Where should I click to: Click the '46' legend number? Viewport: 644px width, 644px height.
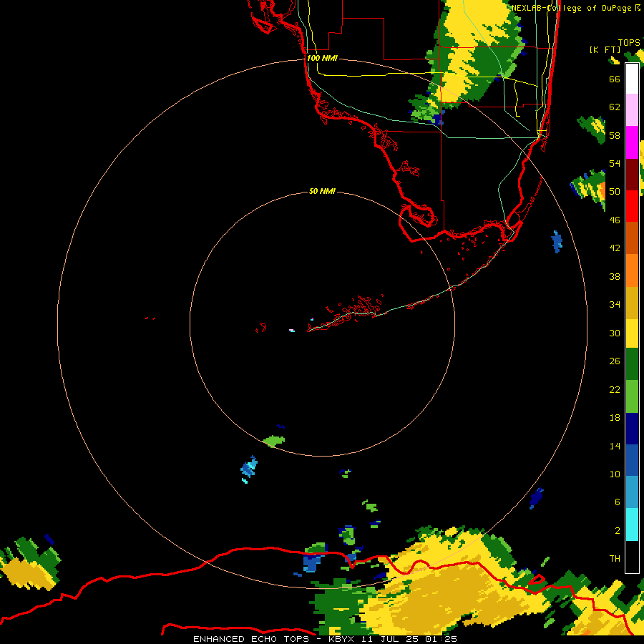tap(615, 220)
